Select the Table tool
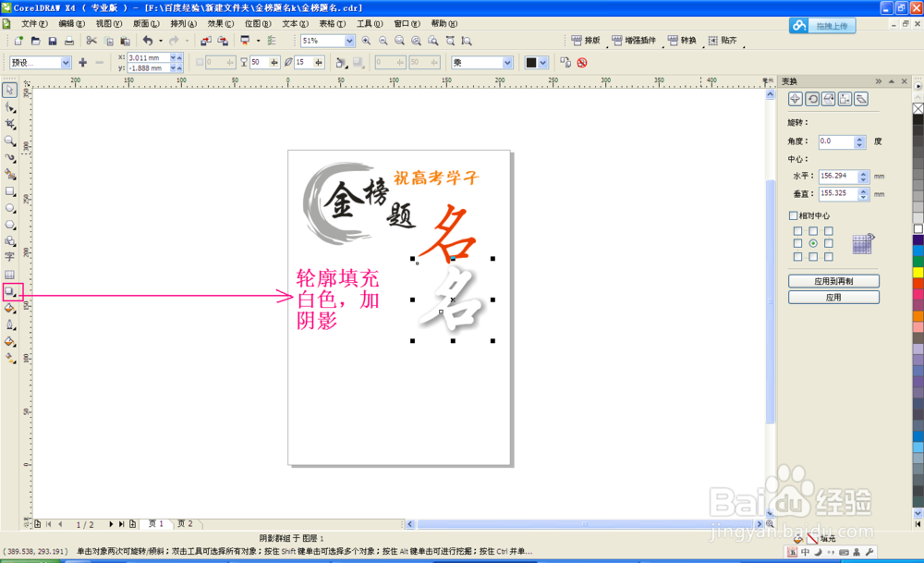The image size is (924, 563). 10,275
